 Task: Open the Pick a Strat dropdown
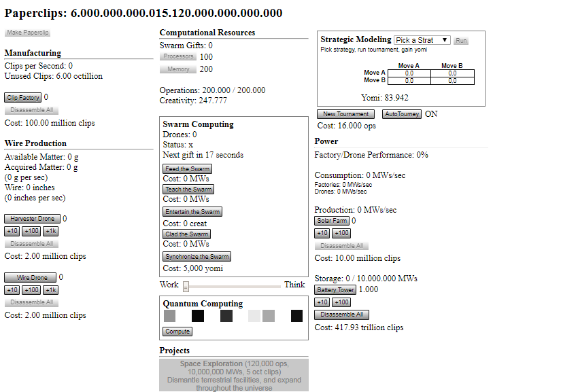[x=422, y=40]
